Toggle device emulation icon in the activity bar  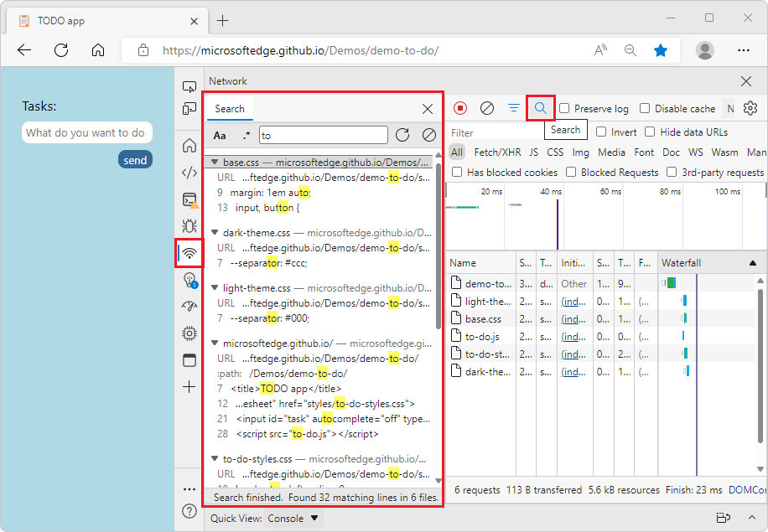pos(189,109)
